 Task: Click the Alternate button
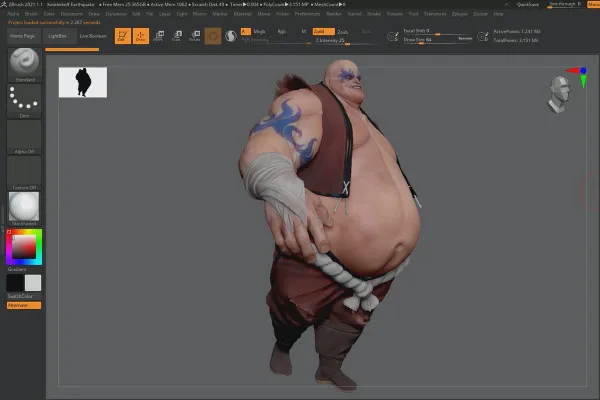click(24, 305)
